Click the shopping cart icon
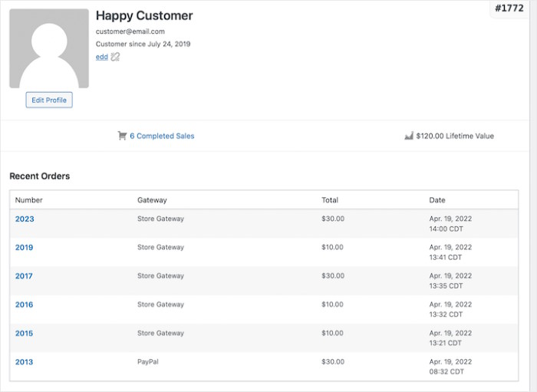Screen dimensions: 537x392 [122, 136]
